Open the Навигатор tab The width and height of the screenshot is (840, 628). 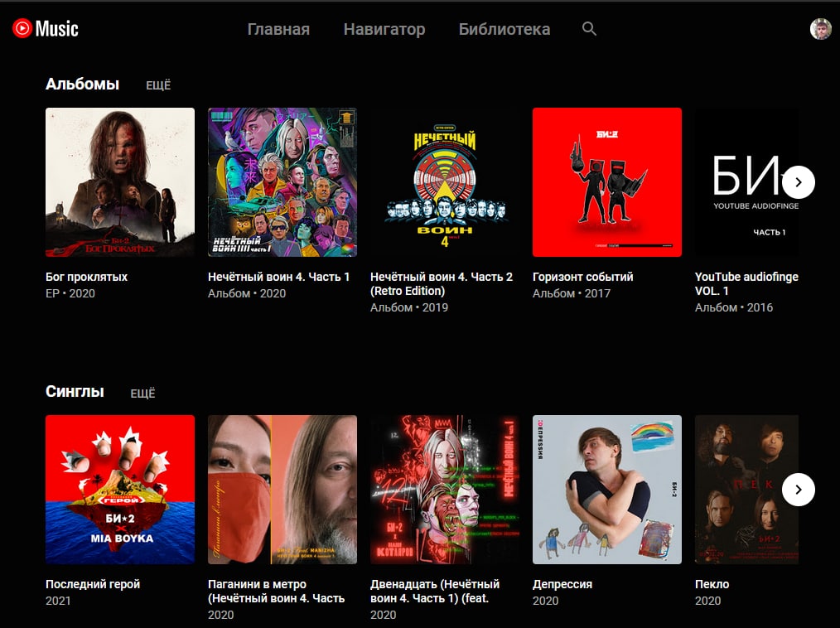[384, 29]
